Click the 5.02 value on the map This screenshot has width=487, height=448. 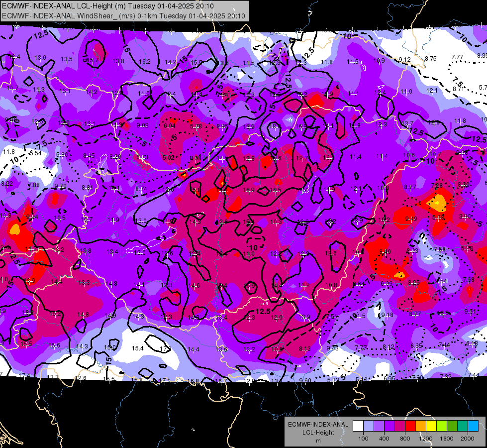(x=168, y=158)
